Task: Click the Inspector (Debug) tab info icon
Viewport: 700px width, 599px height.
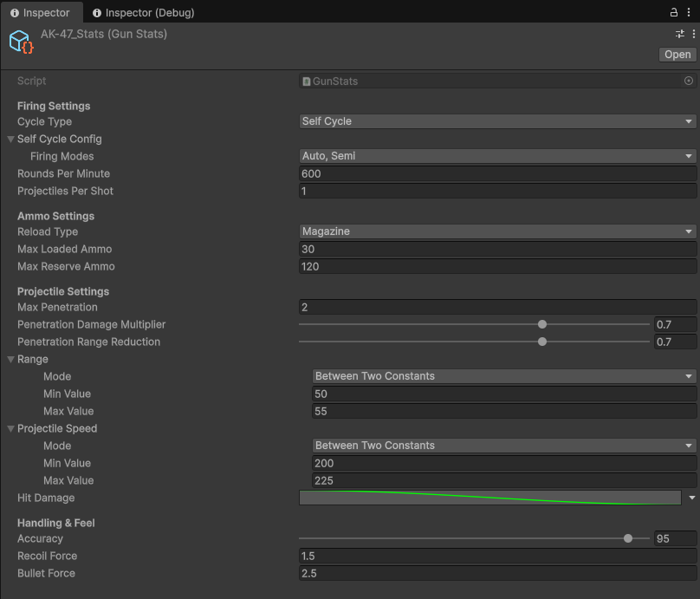Action: tap(98, 12)
